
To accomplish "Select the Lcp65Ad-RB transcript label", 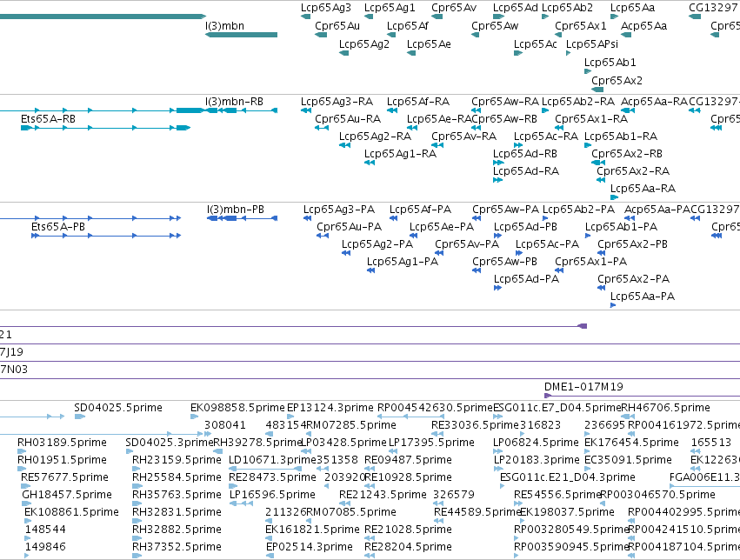I will [525, 154].
